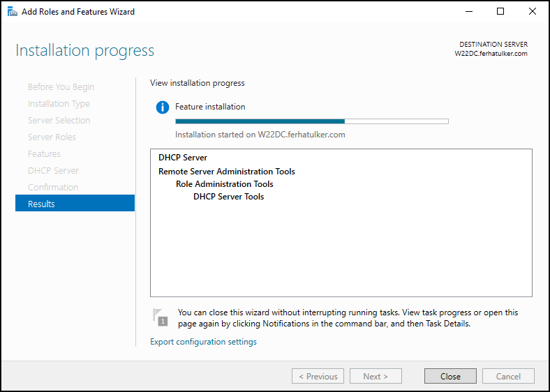This screenshot has height=392, width=550.
Task: Click the notification flag icon
Action: (x=160, y=317)
